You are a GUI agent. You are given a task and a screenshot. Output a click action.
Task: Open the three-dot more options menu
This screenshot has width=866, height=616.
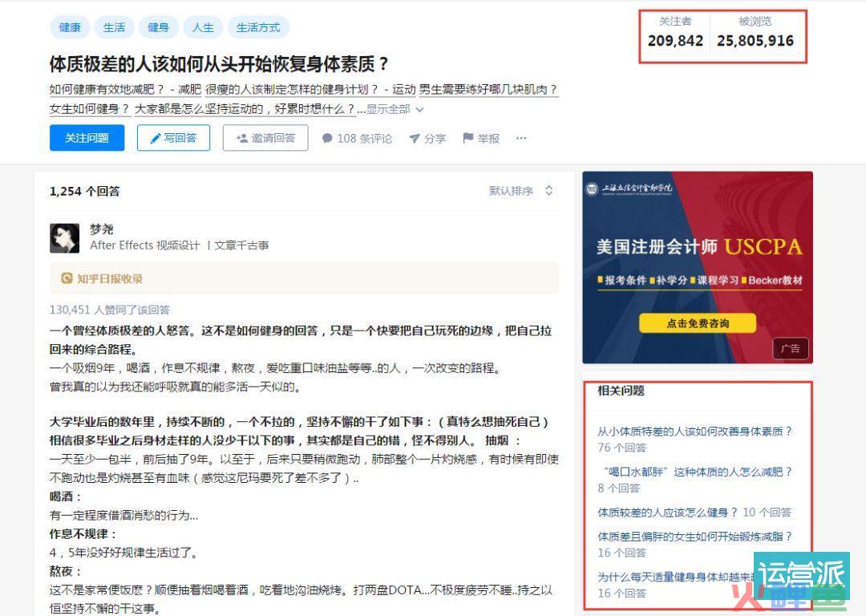click(x=521, y=138)
